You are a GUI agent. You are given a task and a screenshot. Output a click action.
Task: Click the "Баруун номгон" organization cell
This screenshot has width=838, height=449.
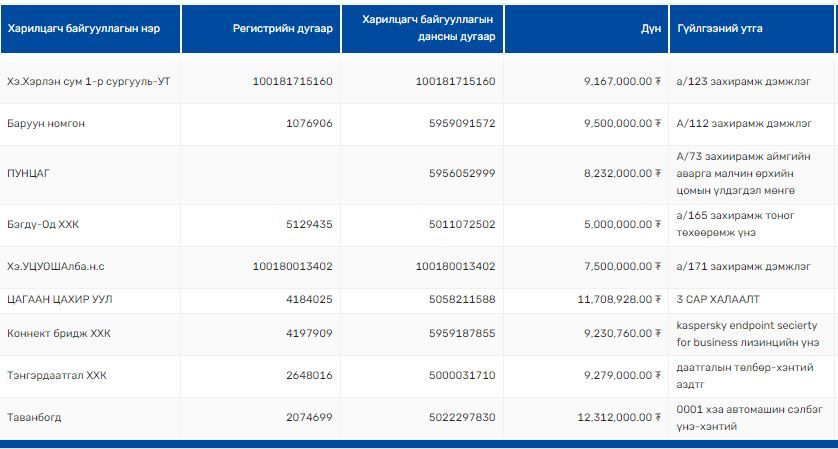point(46,123)
